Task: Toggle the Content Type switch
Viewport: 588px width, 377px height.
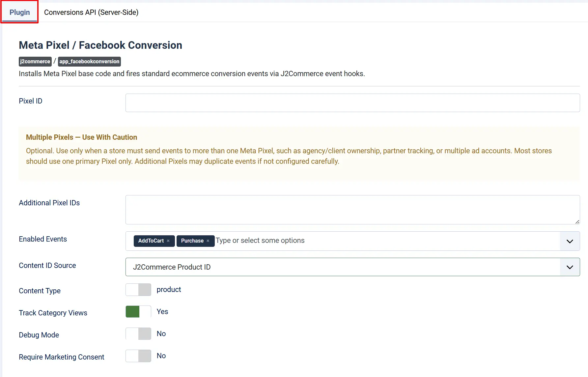Action: pos(138,290)
